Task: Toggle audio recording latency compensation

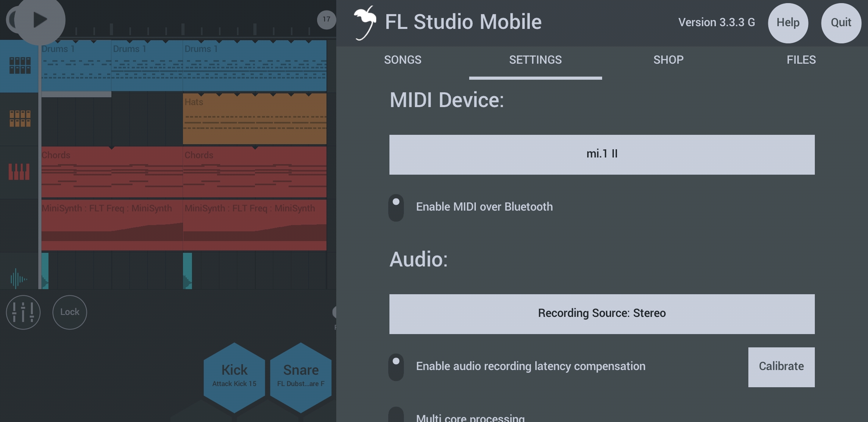Action: pyautogui.click(x=396, y=367)
